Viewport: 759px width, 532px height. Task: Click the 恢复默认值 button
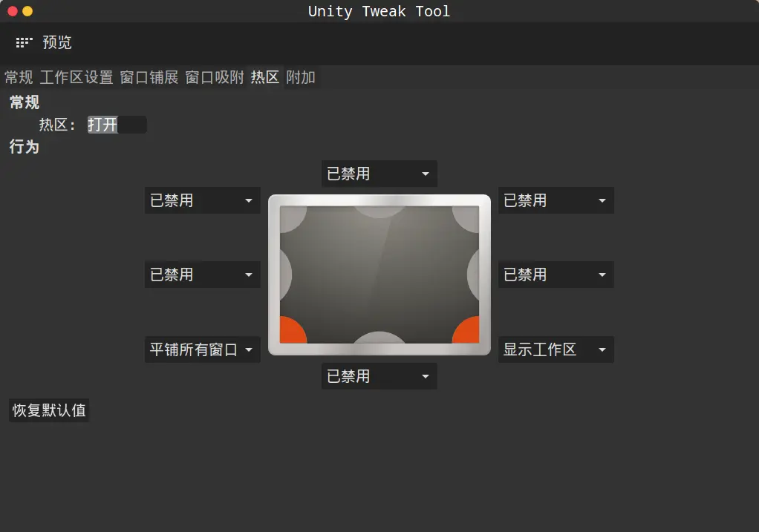tap(49, 410)
